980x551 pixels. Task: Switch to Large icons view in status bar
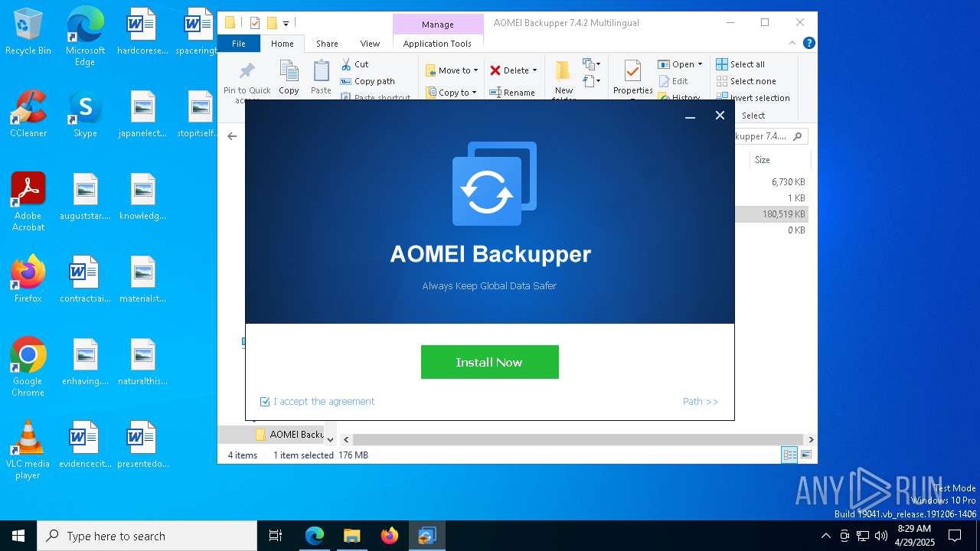coord(805,455)
